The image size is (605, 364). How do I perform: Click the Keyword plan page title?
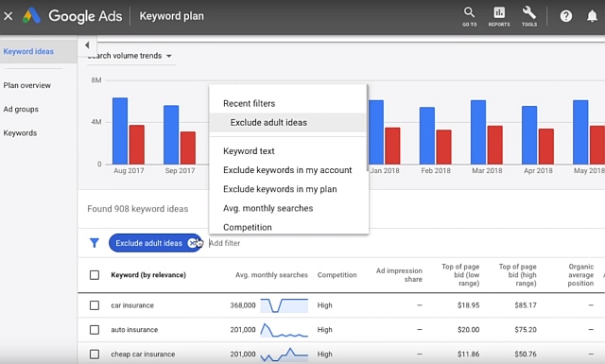tap(172, 16)
